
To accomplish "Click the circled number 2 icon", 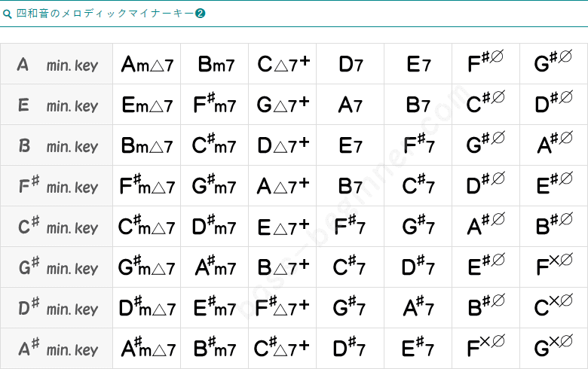I will pyautogui.click(x=200, y=14).
